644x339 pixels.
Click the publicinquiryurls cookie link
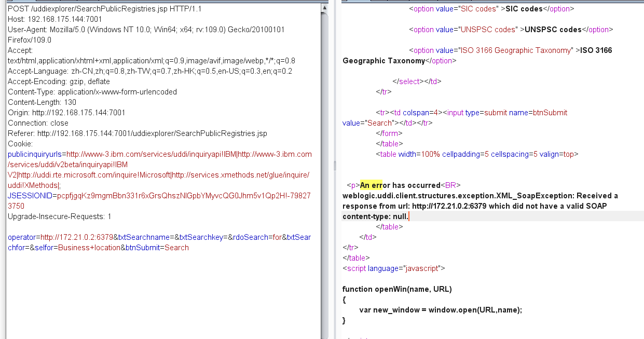(x=35, y=154)
